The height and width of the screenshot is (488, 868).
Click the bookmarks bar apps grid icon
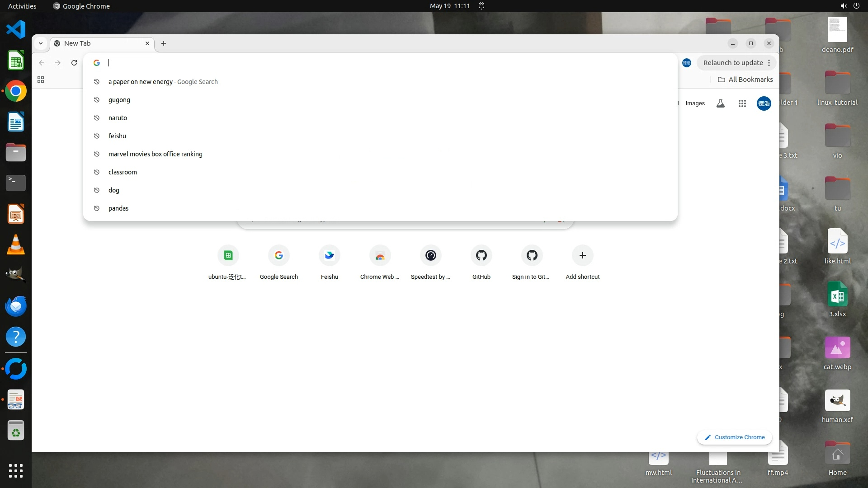tap(41, 80)
